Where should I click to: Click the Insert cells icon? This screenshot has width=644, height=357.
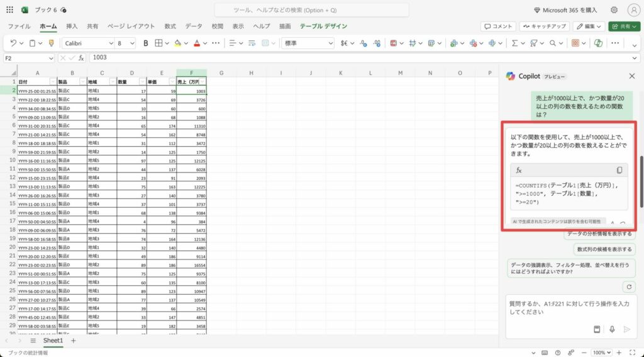pos(454,43)
